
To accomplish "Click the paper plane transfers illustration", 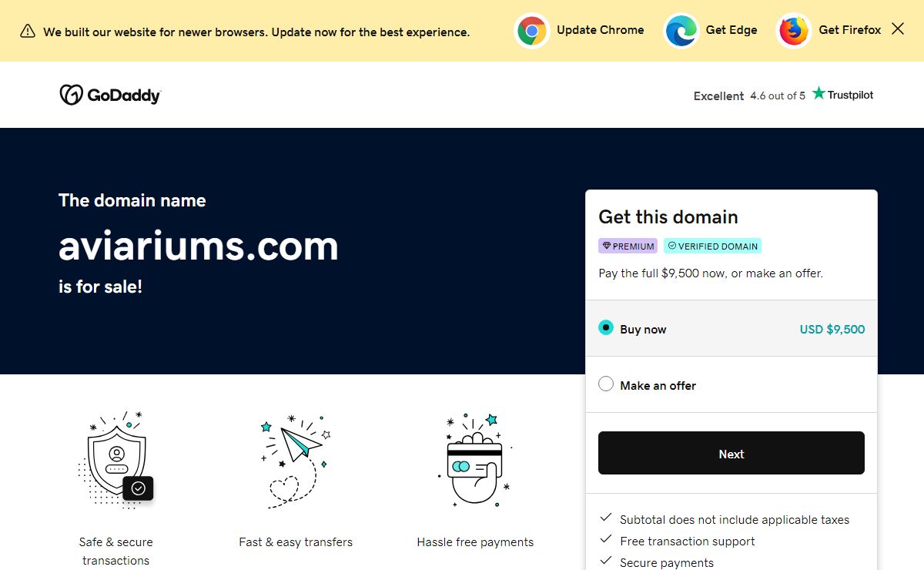I will coord(296,461).
